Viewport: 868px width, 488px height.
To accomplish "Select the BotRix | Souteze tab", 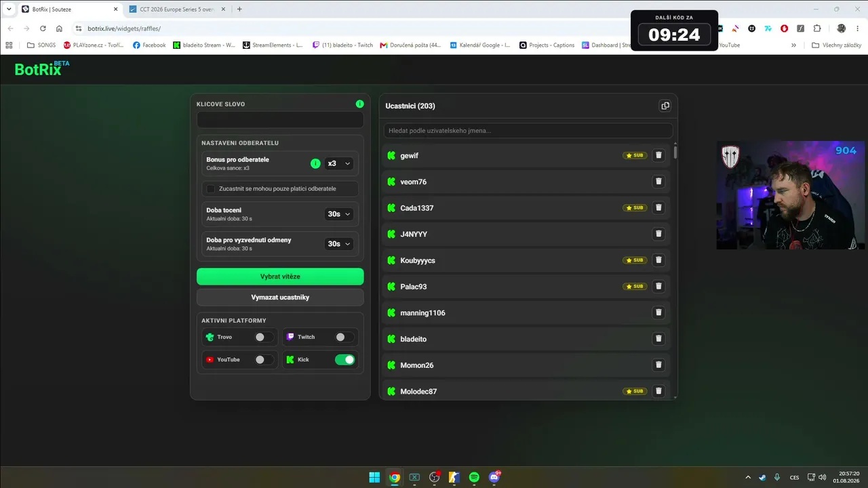I will pos(70,9).
